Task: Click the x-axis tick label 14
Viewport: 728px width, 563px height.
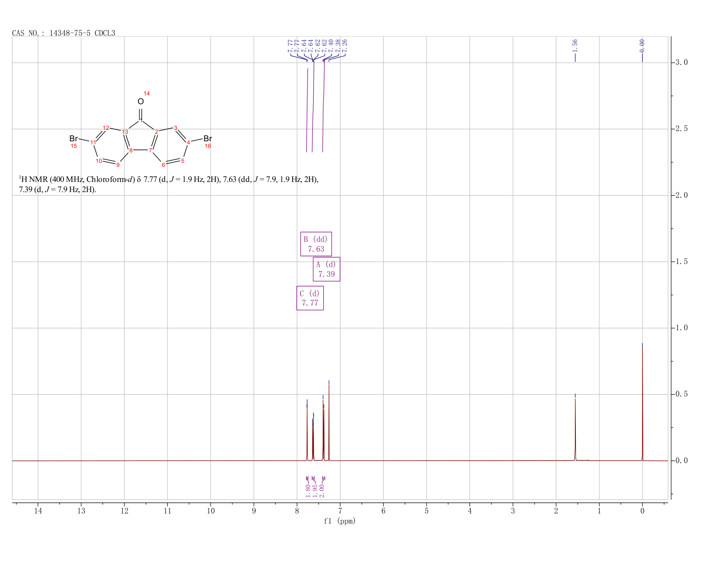Action: pos(38,511)
